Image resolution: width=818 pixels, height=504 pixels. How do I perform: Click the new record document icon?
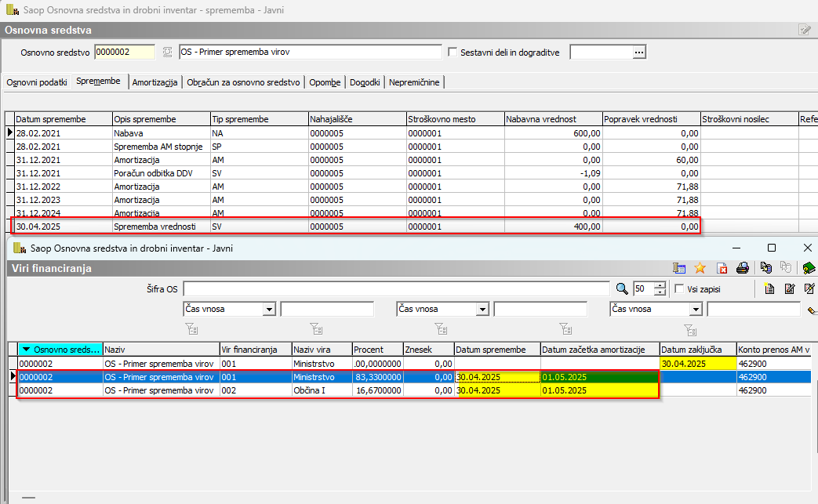[769, 288]
